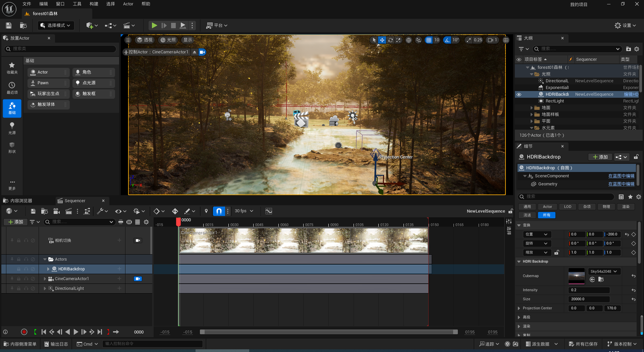Jump to sequence start button

click(44, 332)
